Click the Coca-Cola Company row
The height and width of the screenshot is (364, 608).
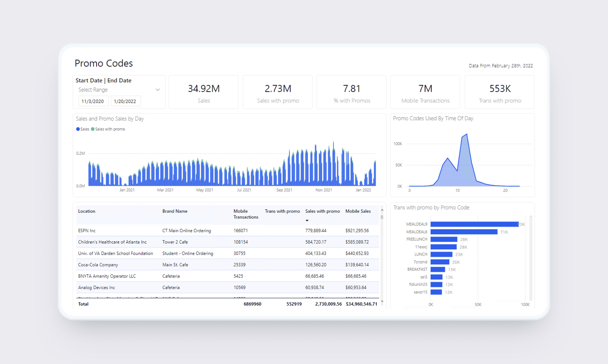pos(98,265)
